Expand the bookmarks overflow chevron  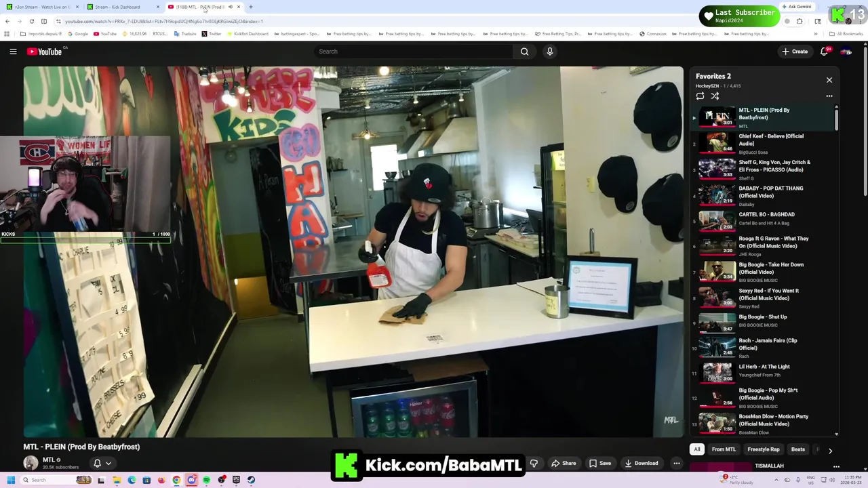(x=816, y=34)
